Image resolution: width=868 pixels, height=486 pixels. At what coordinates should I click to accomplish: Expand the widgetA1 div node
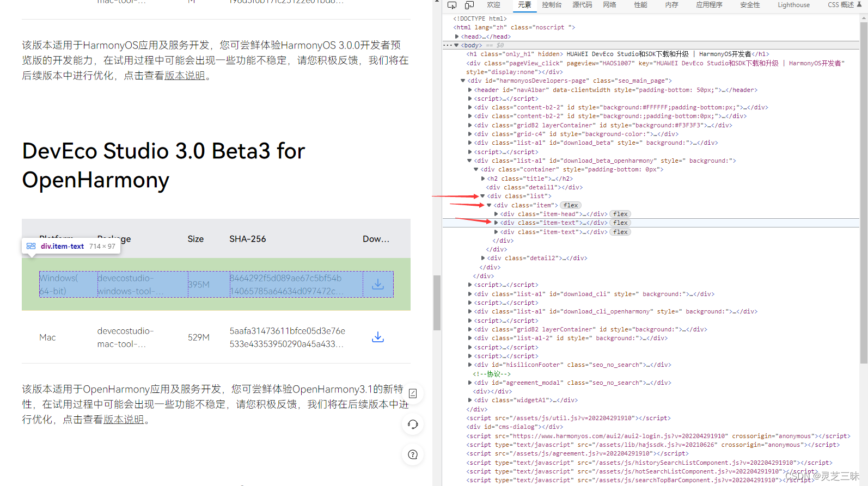coord(469,400)
